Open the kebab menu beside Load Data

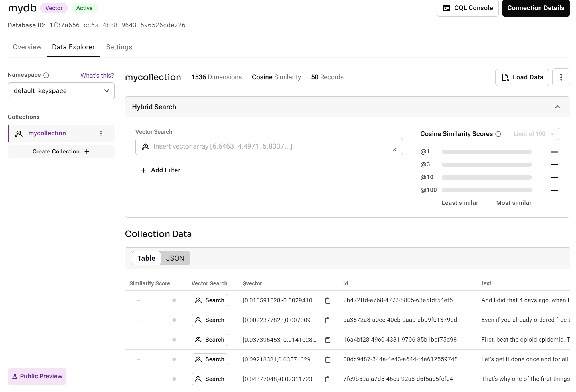click(561, 77)
